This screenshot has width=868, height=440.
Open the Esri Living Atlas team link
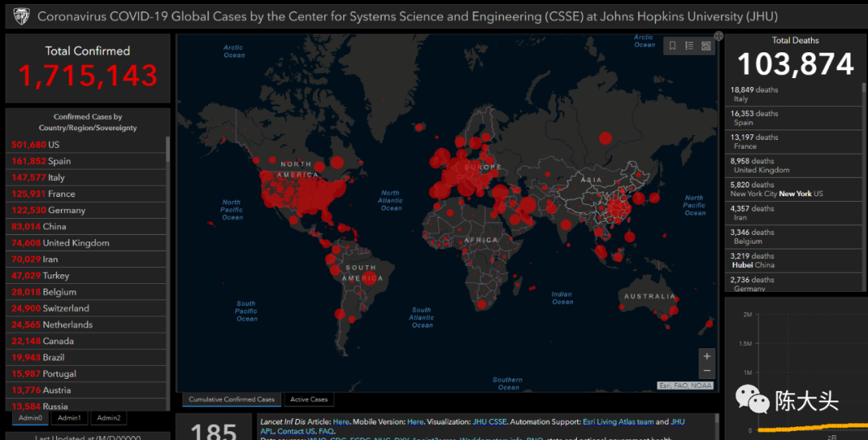[x=618, y=421]
